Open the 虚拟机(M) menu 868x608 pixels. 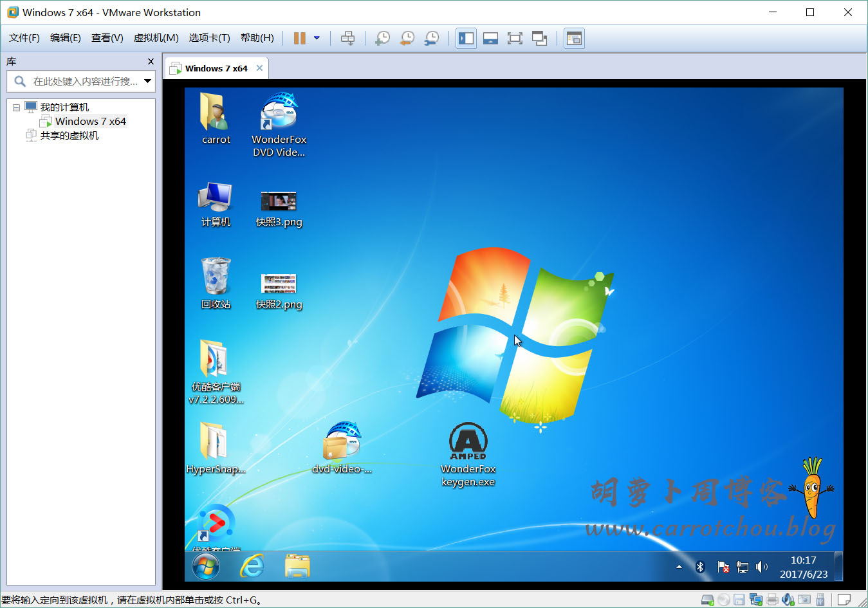coord(156,38)
